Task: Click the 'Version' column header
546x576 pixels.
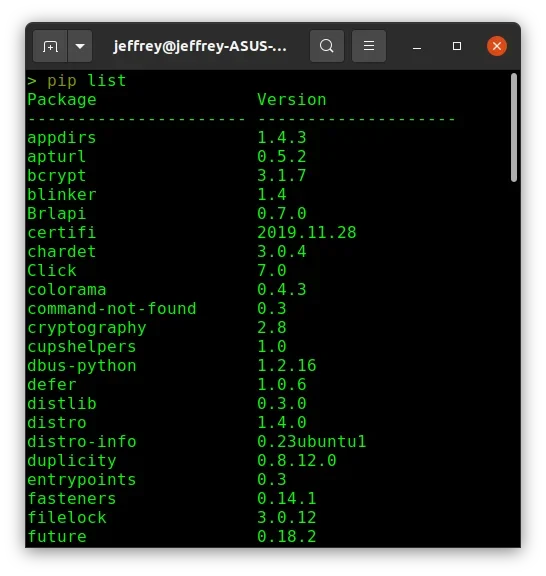Action: coord(292,100)
